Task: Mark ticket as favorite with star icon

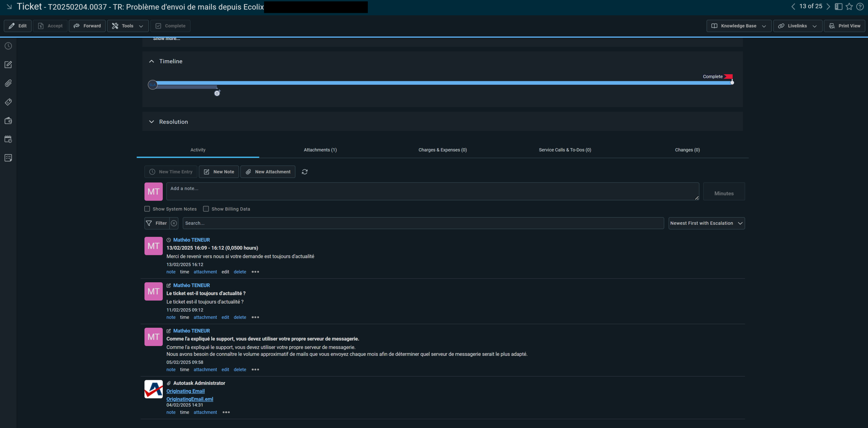Action: click(849, 6)
